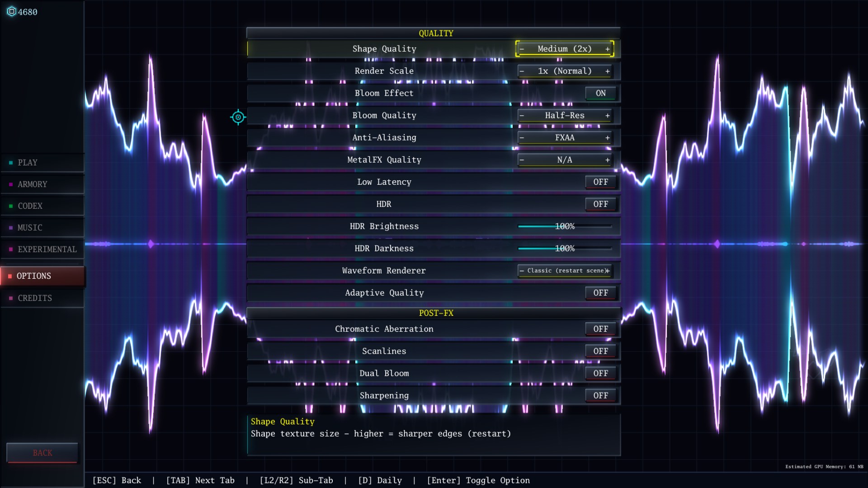Change the Anti-Aliasing FXAA value

(565, 137)
